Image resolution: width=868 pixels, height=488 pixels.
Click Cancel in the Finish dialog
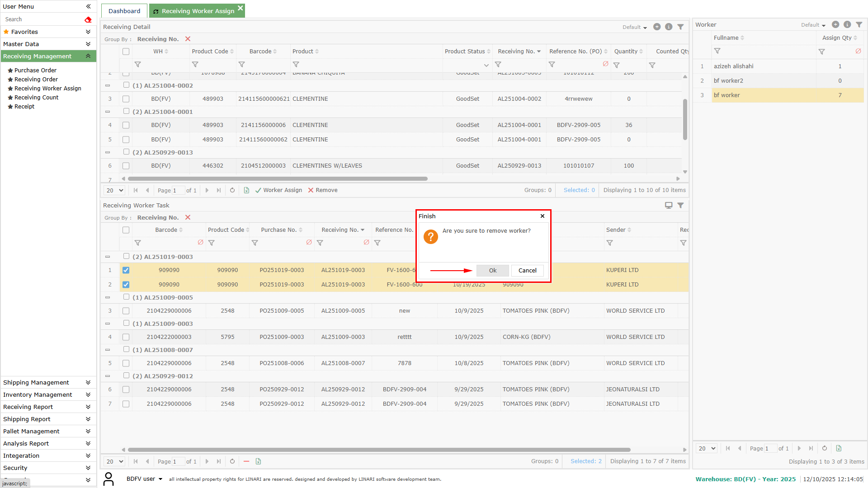coord(527,270)
